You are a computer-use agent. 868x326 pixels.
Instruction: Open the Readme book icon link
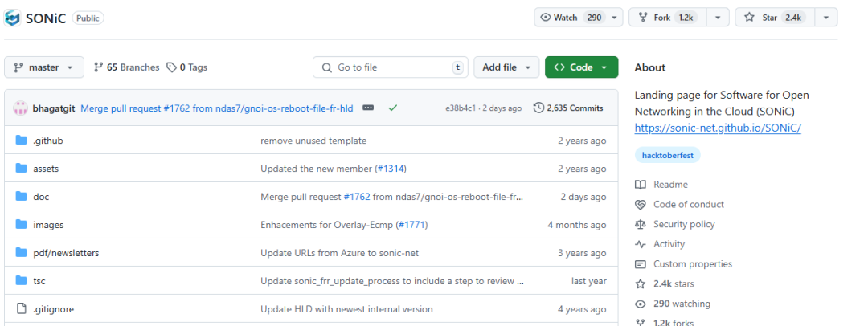click(x=641, y=185)
